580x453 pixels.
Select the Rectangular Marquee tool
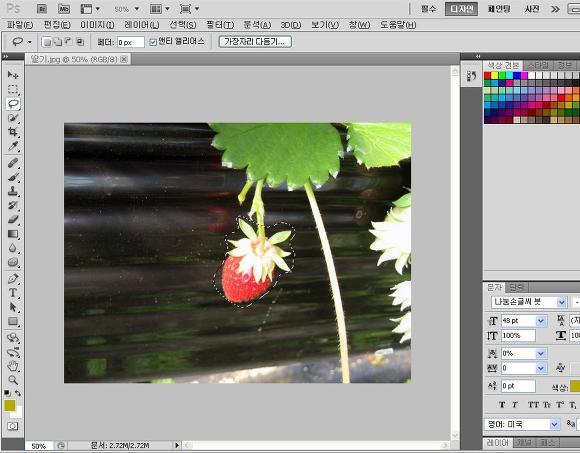[x=13, y=89]
